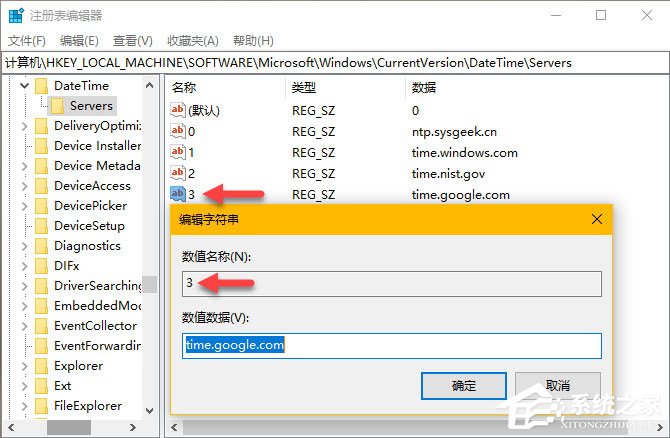The image size is (670, 438).
Task: Click the time.google.com data cell in list
Action: pos(461,195)
